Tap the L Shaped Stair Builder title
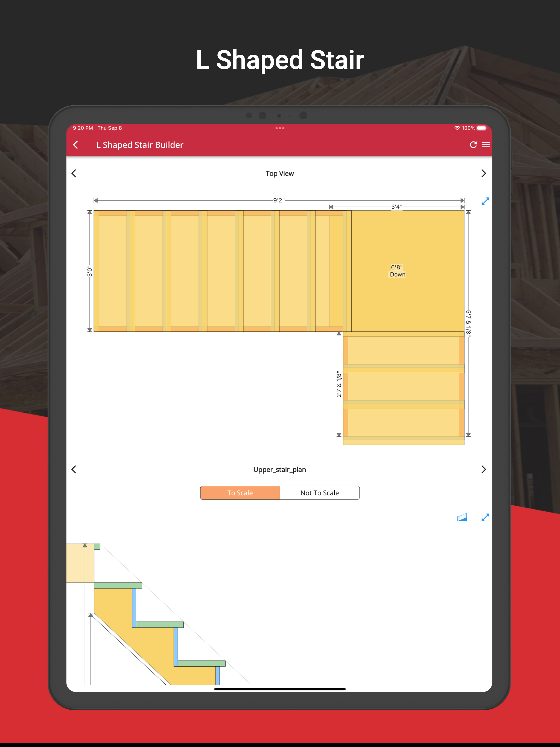Screen dimensions: 560x747 (x=139, y=145)
